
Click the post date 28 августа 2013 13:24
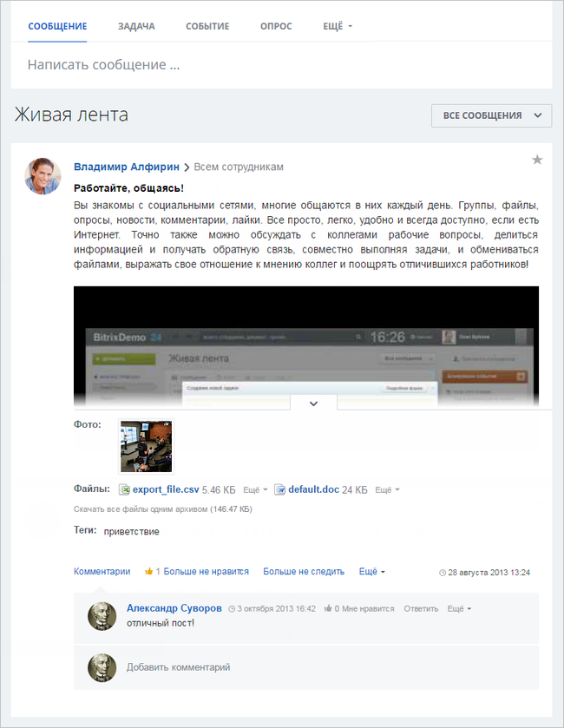click(x=489, y=573)
